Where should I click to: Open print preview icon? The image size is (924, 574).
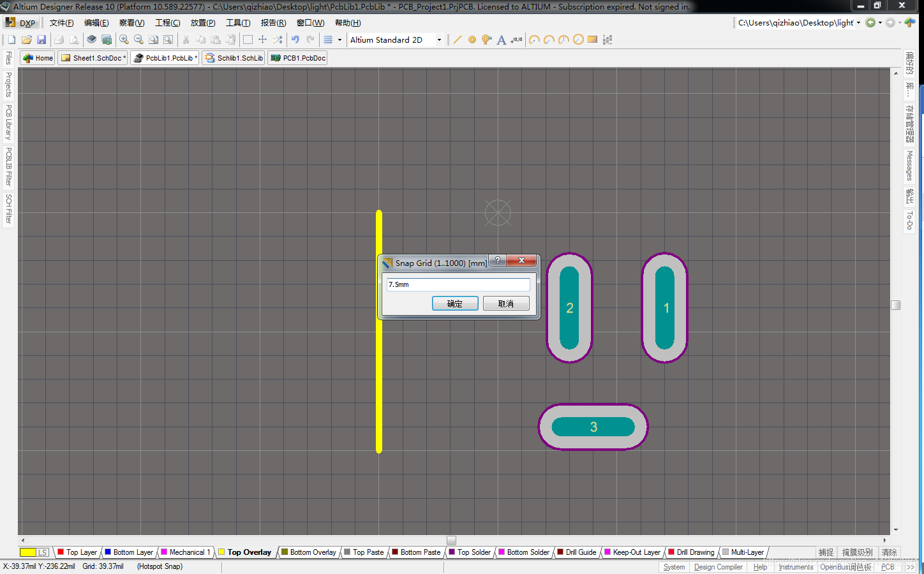(x=74, y=40)
